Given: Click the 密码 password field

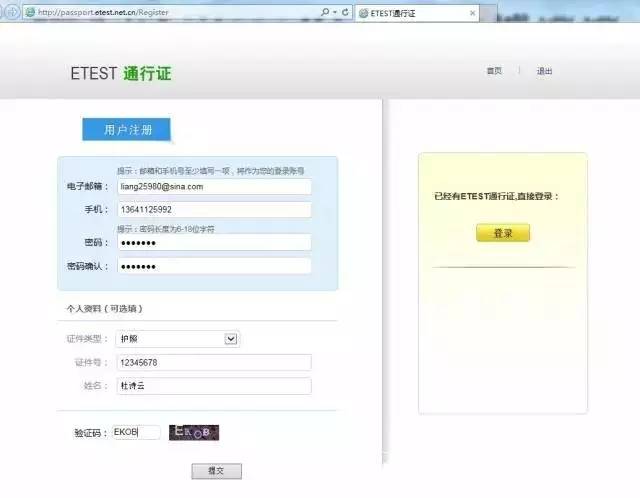Looking at the screenshot, I should click(214, 242).
